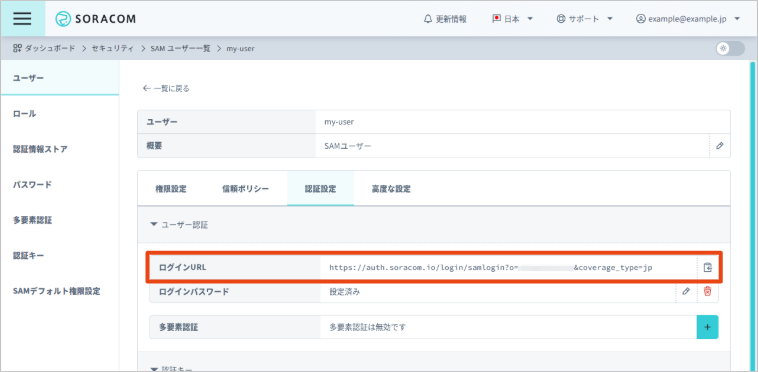This screenshot has height=372, width=758.
Task: Toggle the light/dark theme switch
Action: (730, 48)
